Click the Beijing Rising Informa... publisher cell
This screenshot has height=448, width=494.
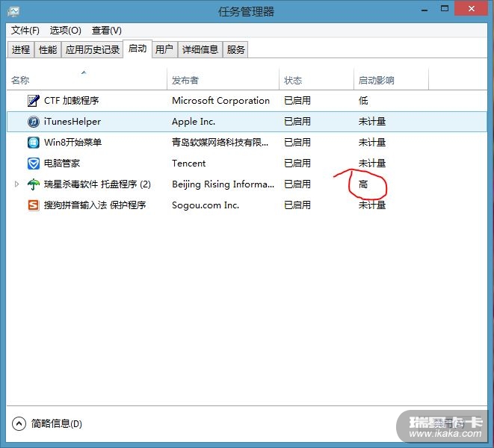click(223, 184)
